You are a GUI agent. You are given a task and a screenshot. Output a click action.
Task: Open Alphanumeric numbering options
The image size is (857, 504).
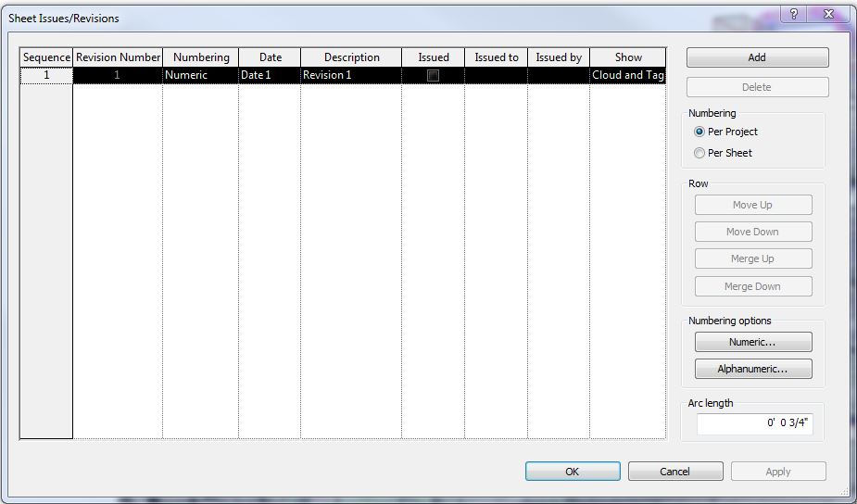[753, 369]
